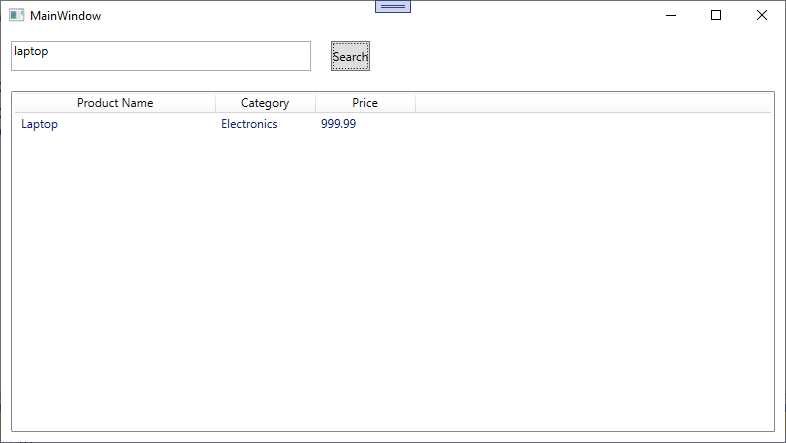Click the debug toolbar handle at top
The width and height of the screenshot is (786, 443).
click(393, 6)
